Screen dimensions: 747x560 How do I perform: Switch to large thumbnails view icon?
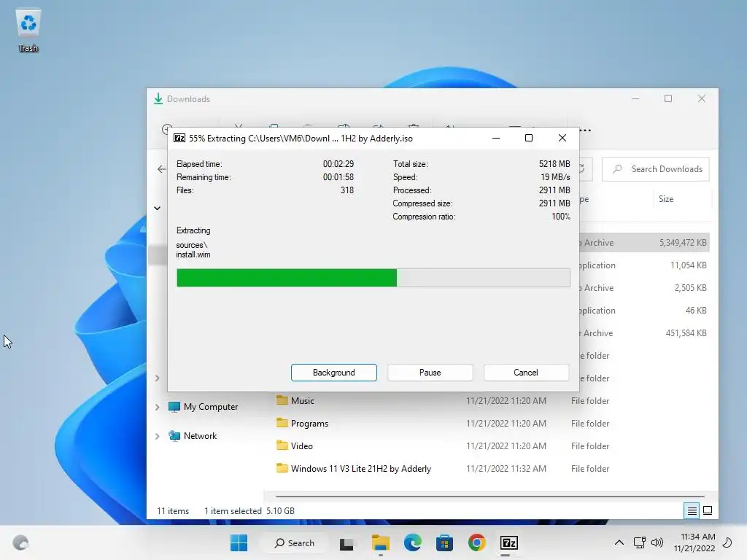(708, 510)
